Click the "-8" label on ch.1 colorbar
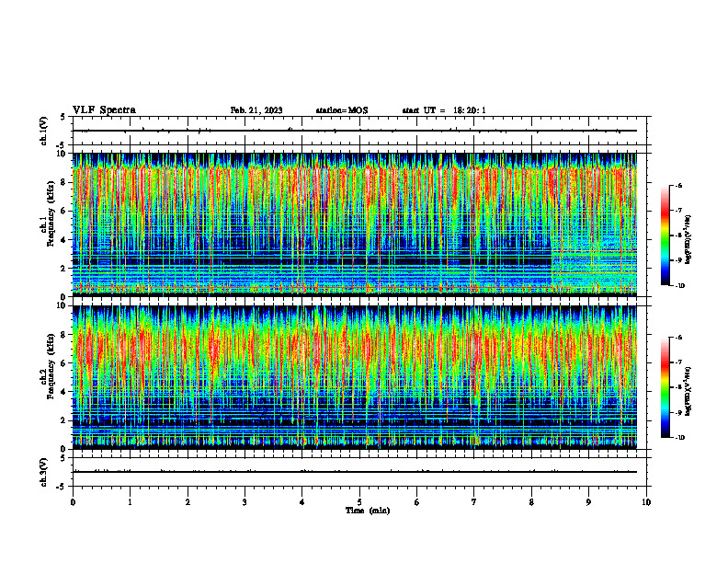 click(678, 236)
